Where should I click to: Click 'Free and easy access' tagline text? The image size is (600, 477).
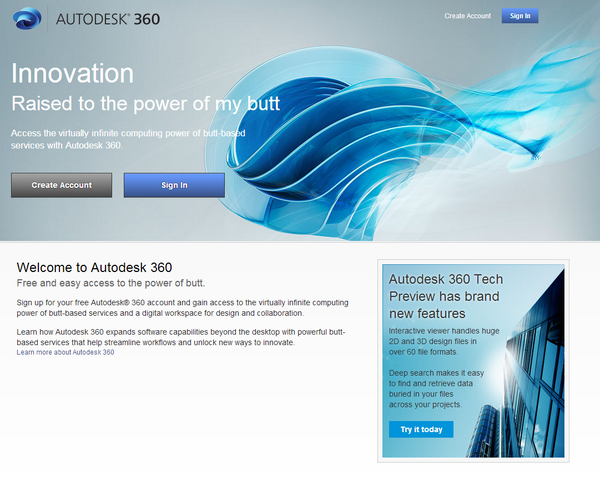pyautogui.click(x=111, y=283)
